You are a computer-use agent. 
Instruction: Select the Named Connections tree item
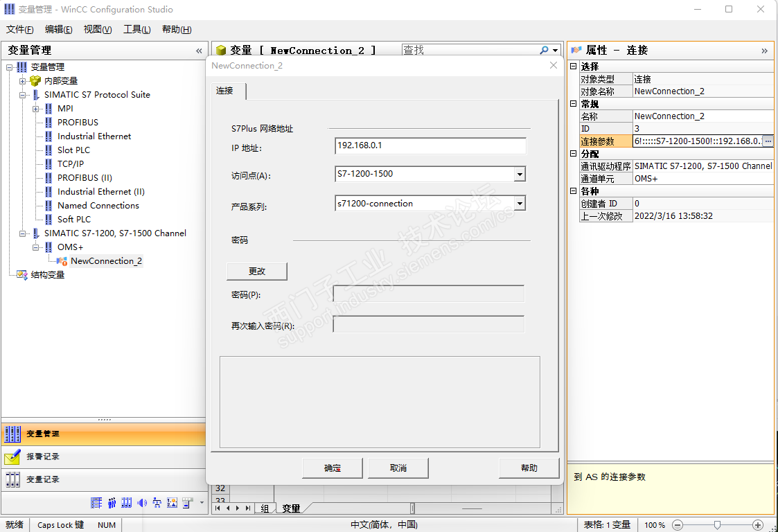click(x=98, y=206)
